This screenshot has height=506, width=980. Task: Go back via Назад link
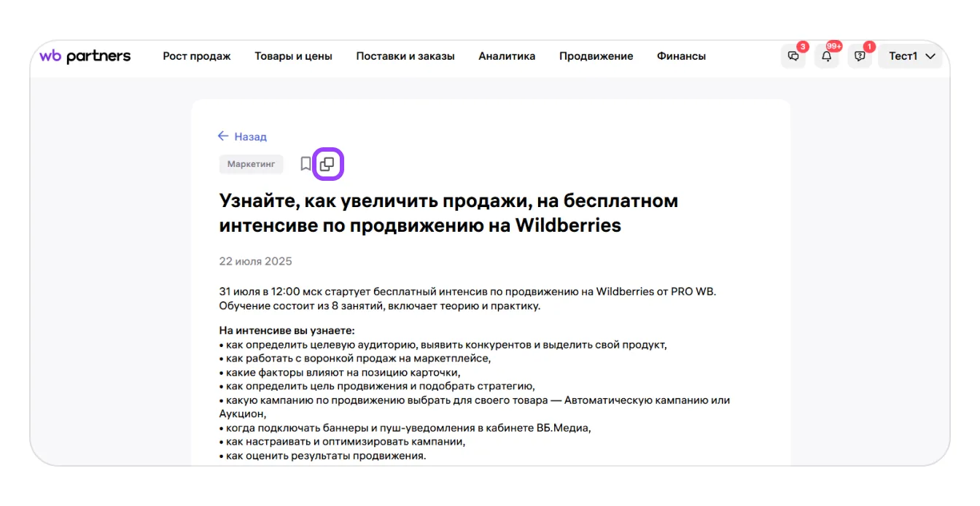pos(250,136)
